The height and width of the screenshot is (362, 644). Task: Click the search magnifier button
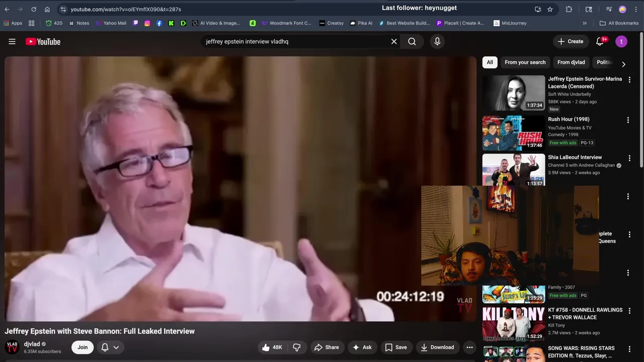tap(412, 42)
